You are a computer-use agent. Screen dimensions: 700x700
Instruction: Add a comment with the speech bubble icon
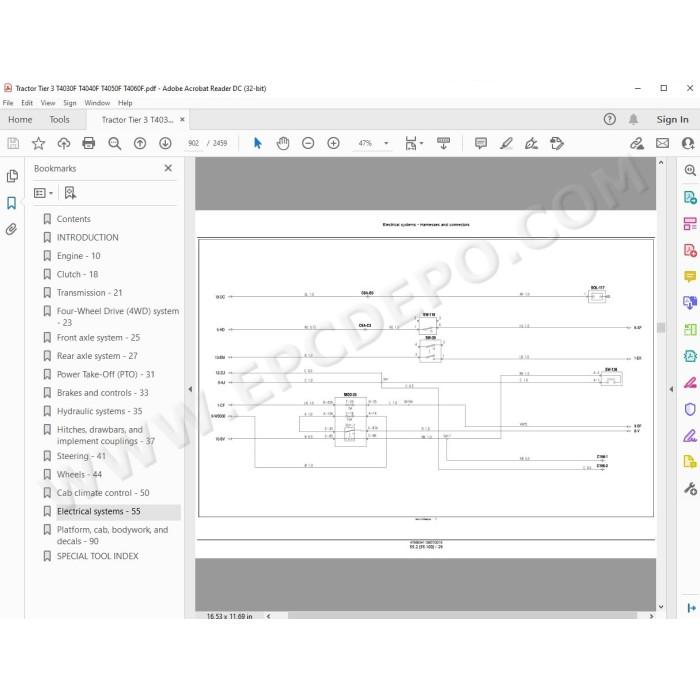click(481, 143)
